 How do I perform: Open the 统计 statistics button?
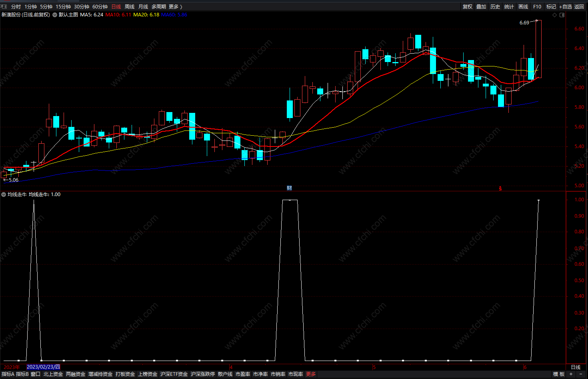point(509,6)
